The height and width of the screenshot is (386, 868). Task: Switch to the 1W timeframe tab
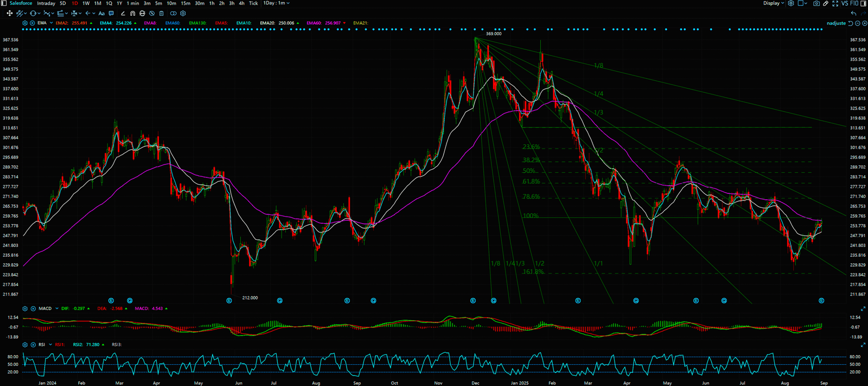(86, 3)
